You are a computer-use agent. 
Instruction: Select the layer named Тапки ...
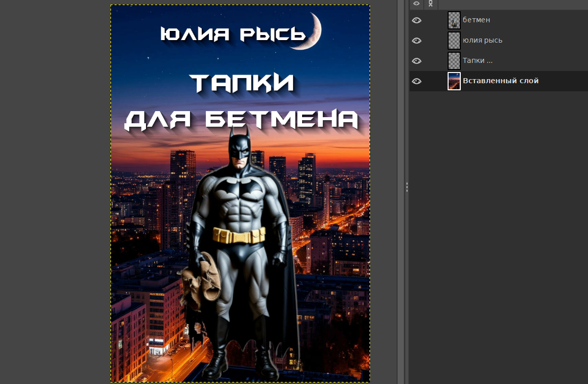[x=477, y=60]
